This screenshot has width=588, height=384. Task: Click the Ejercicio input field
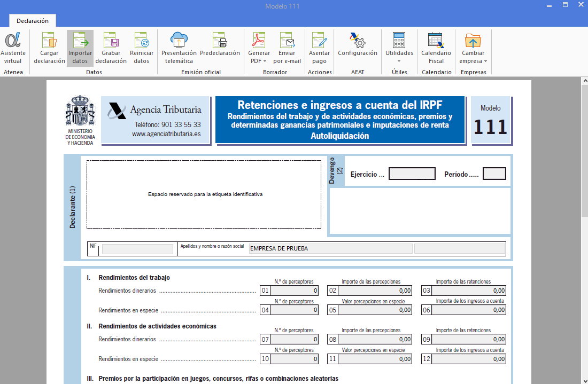click(x=412, y=174)
